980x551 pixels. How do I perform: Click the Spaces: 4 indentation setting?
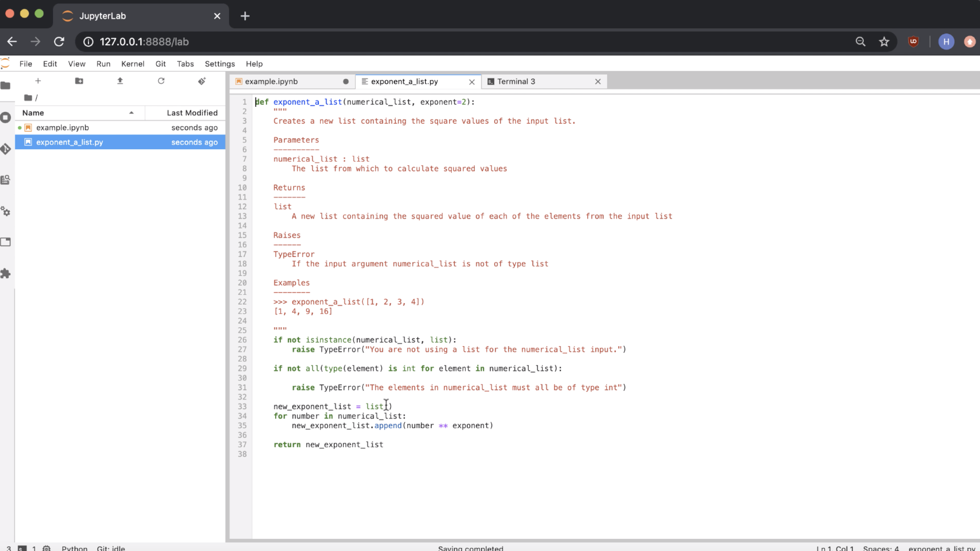tap(881, 548)
